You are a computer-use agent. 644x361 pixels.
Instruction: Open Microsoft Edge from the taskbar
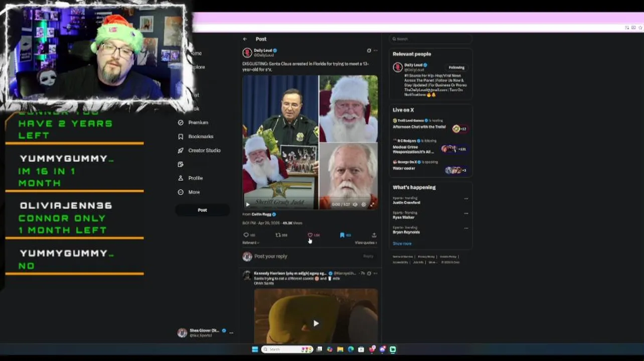coord(351,349)
